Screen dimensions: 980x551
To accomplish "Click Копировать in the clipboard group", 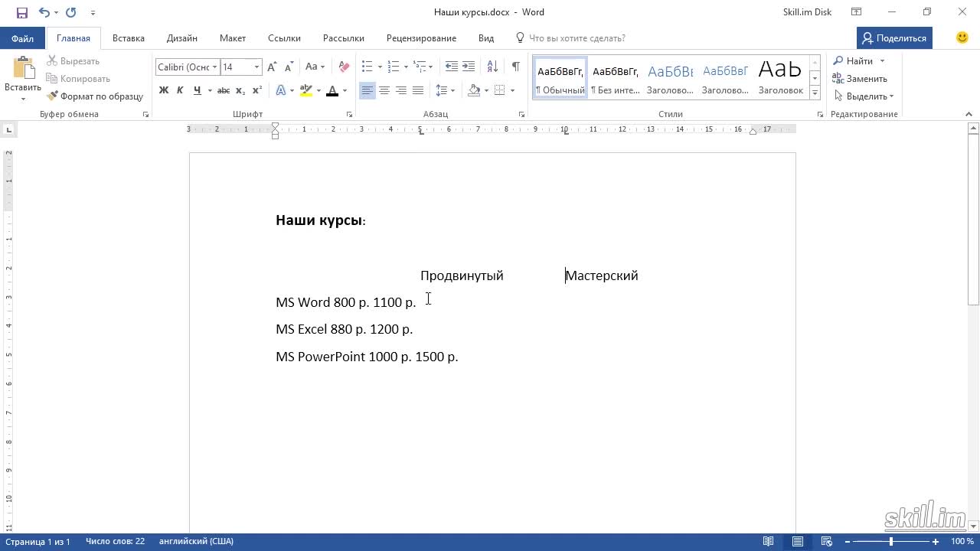I will tap(78, 79).
